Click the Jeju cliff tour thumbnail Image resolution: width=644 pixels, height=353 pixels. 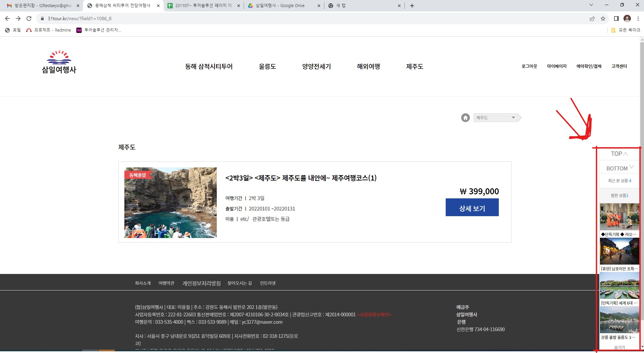pos(170,203)
